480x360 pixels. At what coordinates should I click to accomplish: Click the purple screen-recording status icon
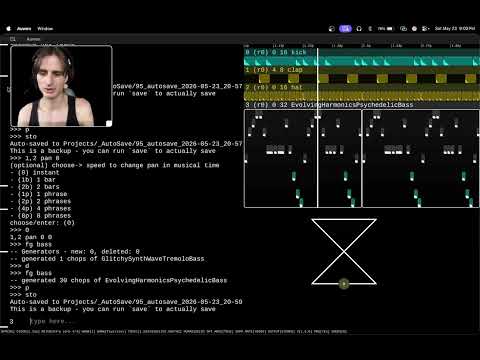345,29
